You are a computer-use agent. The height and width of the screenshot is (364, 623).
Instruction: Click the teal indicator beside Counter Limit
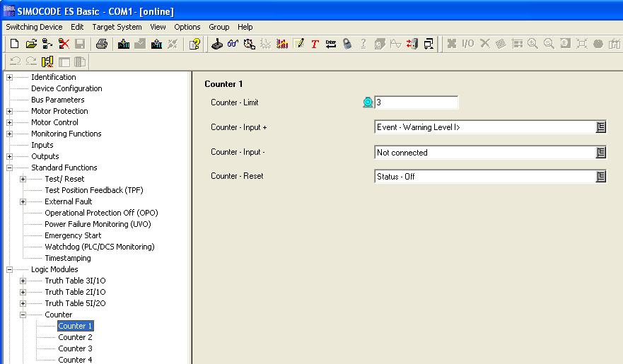point(368,102)
